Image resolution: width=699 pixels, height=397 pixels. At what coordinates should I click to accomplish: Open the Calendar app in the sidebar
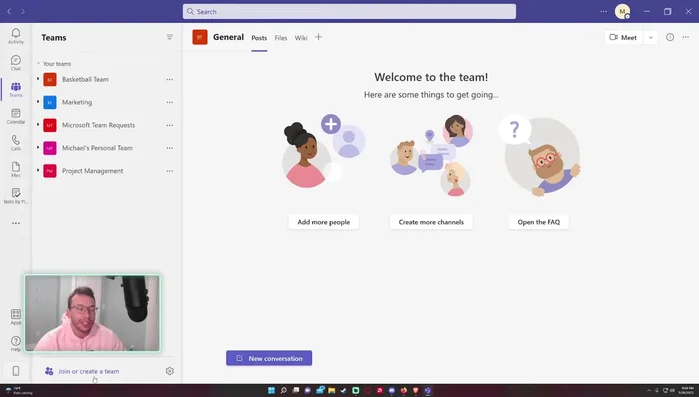point(16,116)
